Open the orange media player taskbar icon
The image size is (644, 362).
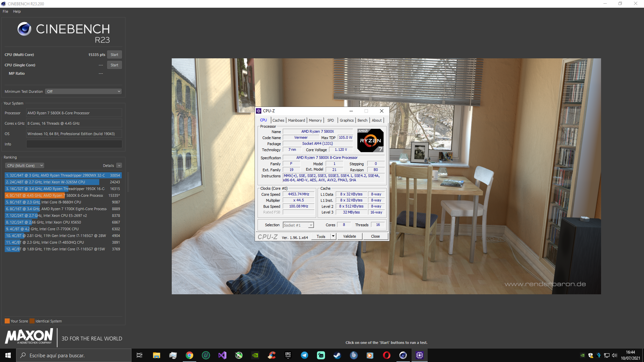[370, 355]
